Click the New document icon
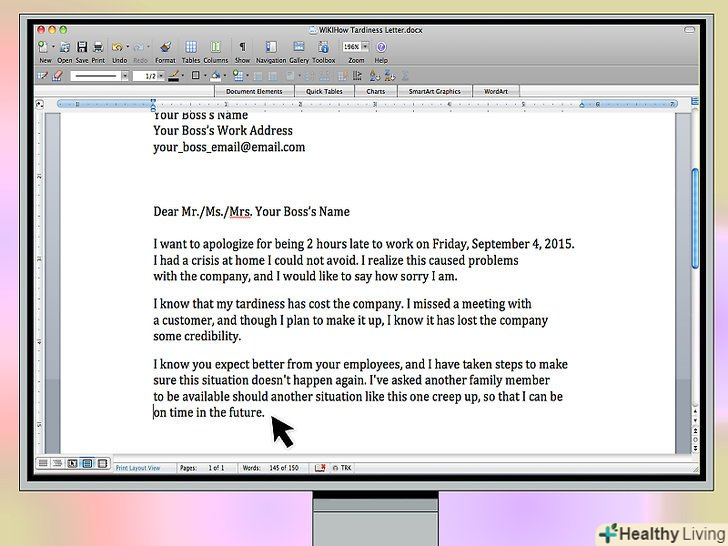 (x=43, y=47)
